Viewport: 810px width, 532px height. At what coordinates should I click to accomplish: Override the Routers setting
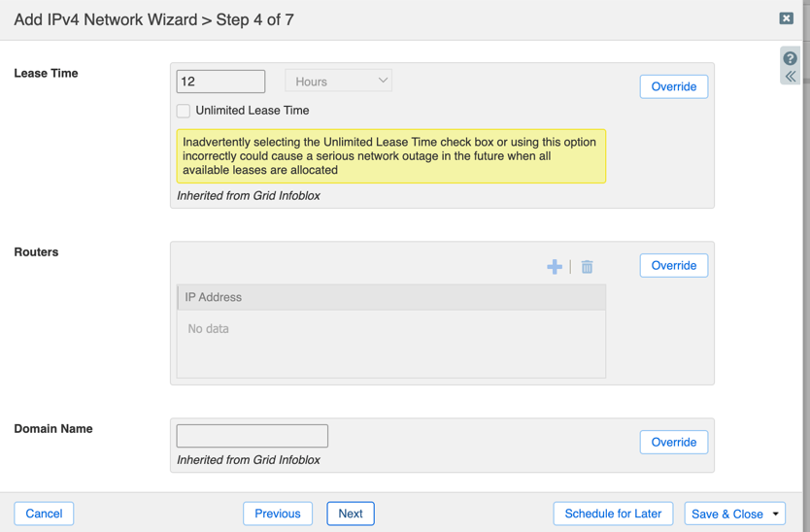673,265
